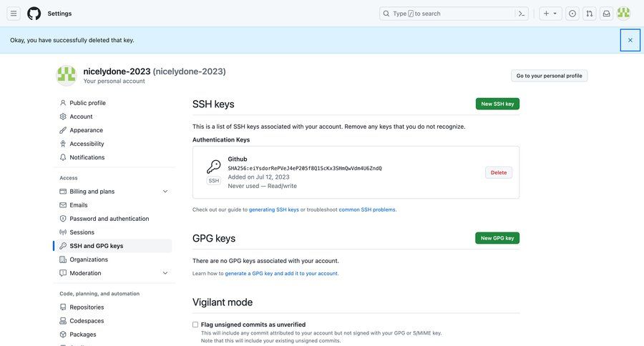Click the Github key title
The height and width of the screenshot is (346, 644).
tap(238, 159)
